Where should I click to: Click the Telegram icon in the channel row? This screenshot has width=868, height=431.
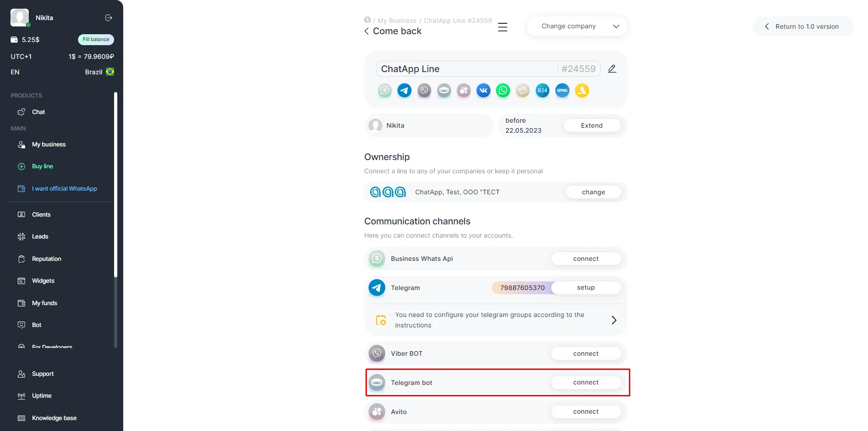click(404, 90)
